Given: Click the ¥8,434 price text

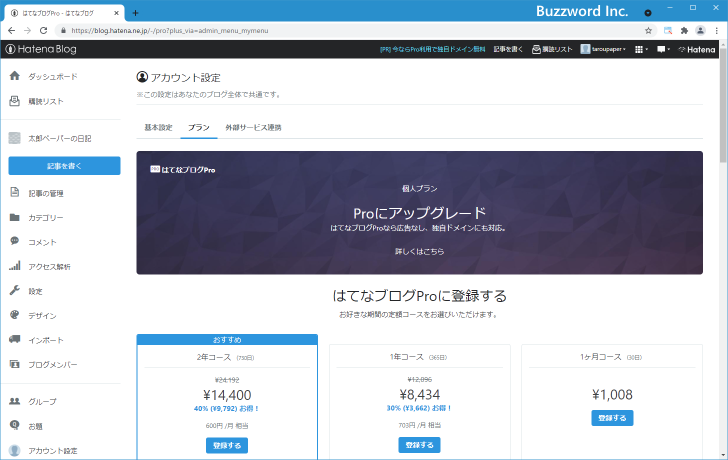Looking at the screenshot, I should pos(419,395).
